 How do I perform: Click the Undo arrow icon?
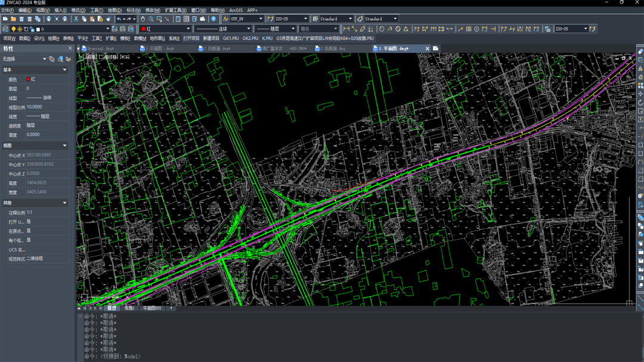coord(119,19)
